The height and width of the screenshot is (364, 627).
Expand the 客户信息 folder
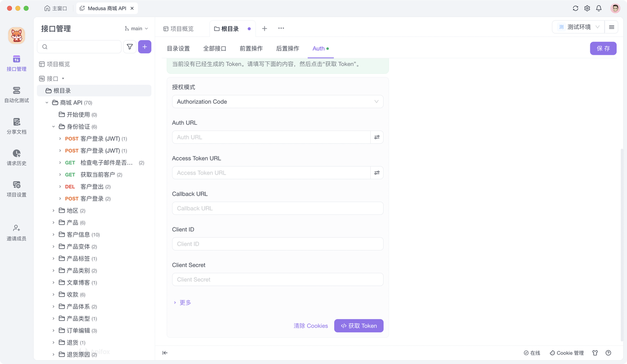[x=54, y=235]
